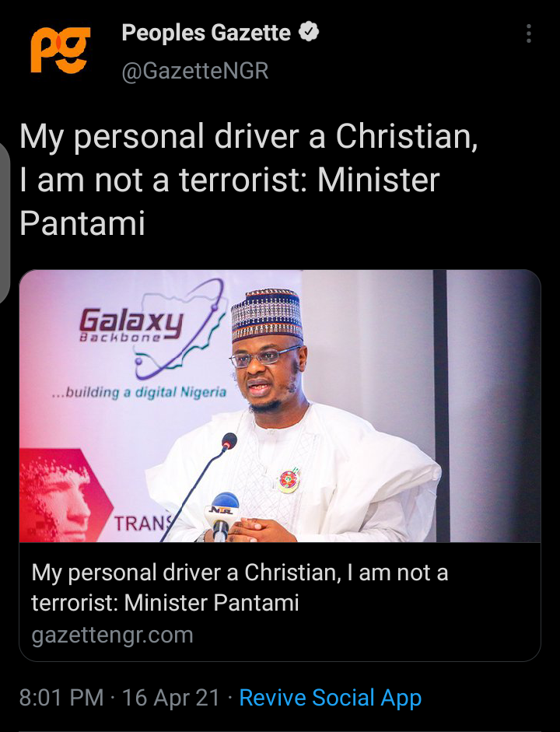Open the gazettengr.com domain link
Image resolution: width=560 pixels, height=732 pixels.
pos(112,635)
